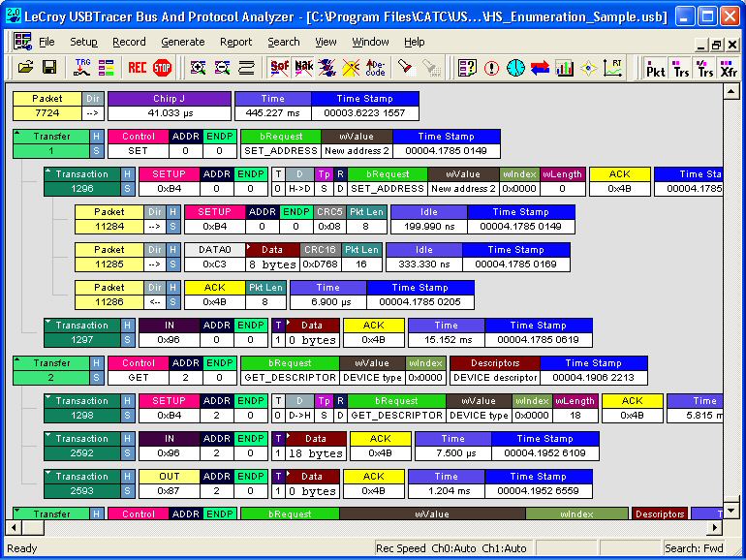Image resolution: width=746 pixels, height=560 pixels.
Task: Collapse Transaction 1296 with its triangle
Action: tap(48, 171)
